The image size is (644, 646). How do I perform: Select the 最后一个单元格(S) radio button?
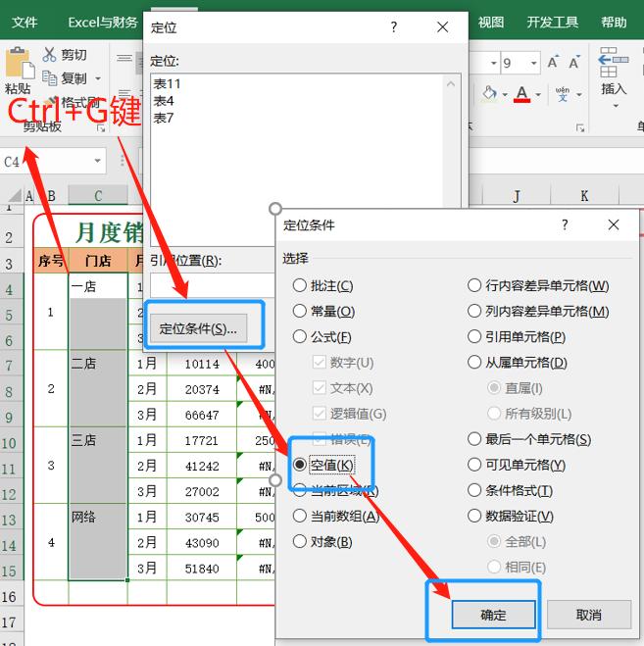474,439
